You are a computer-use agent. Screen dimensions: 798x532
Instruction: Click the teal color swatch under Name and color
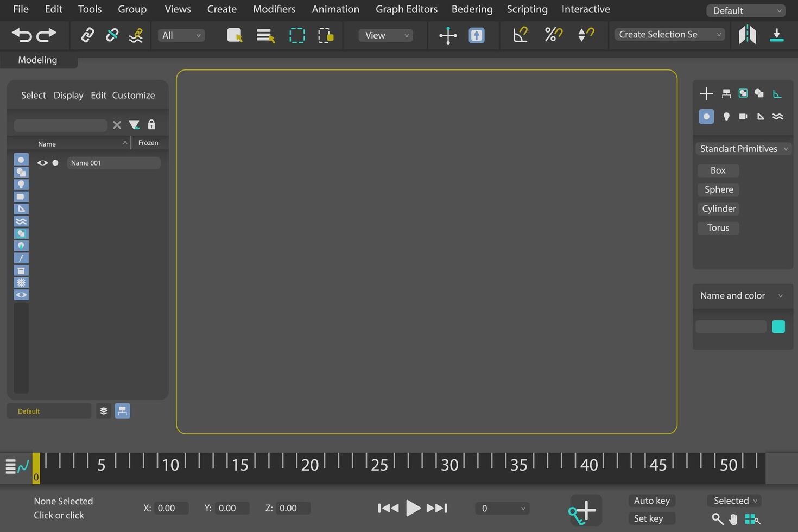click(778, 326)
